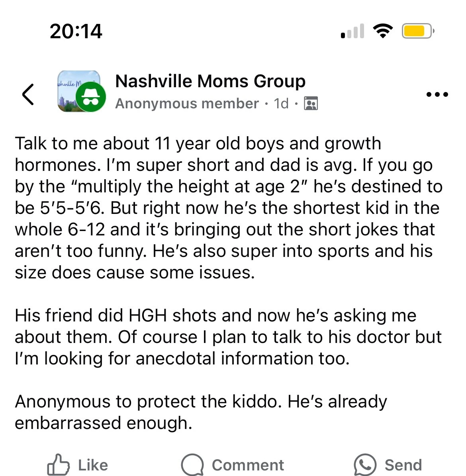466x476 pixels.
Task: Tap the 1d post timestamp
Action: pos(281,104)
